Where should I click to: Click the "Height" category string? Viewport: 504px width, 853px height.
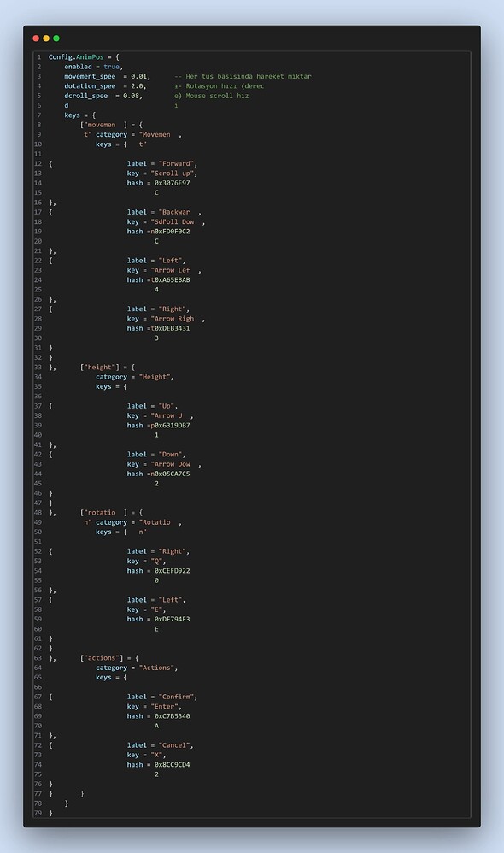155,376
